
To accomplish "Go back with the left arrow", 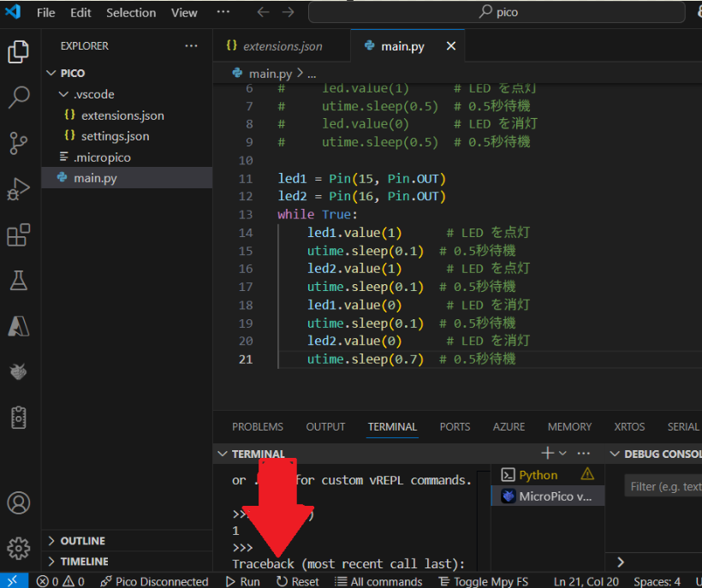I will [263, 12].
